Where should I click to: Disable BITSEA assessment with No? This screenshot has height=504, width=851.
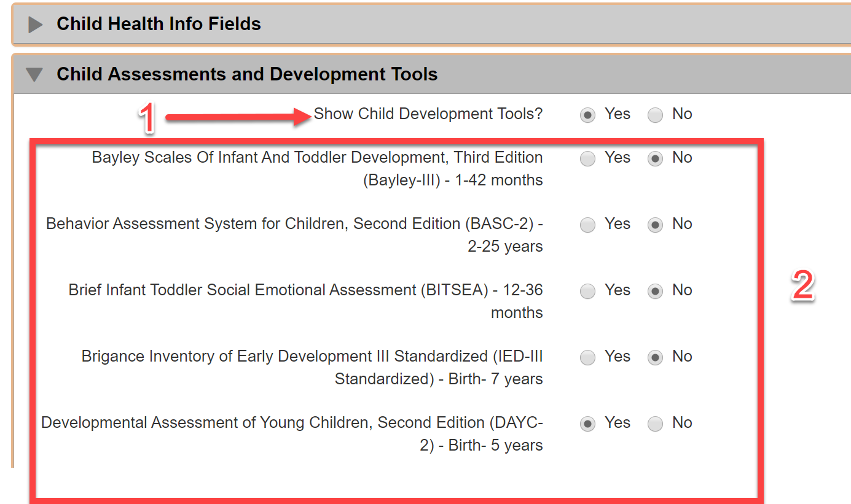coord(656,291)
